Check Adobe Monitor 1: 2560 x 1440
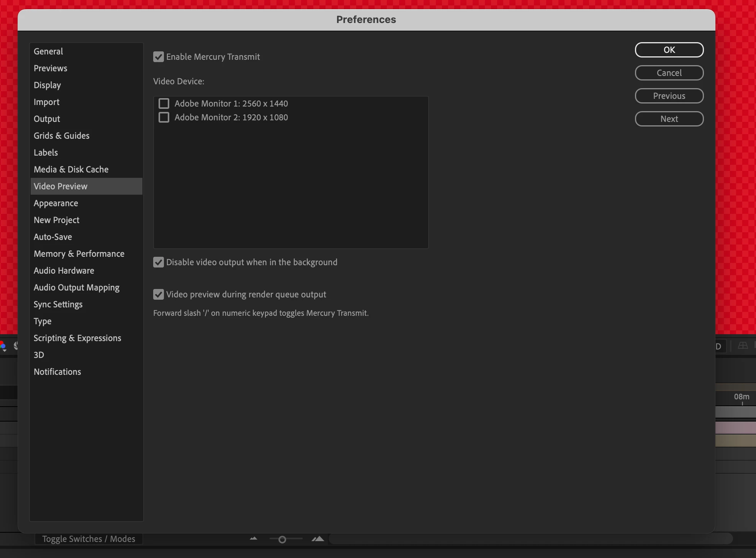Screen dimensions: 756x558 coord(164,103)
